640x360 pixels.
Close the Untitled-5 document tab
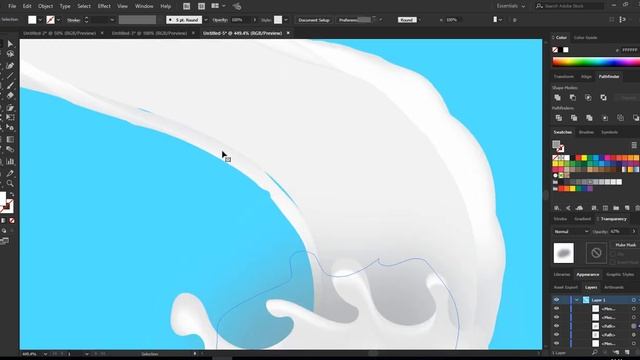(288, 33)
